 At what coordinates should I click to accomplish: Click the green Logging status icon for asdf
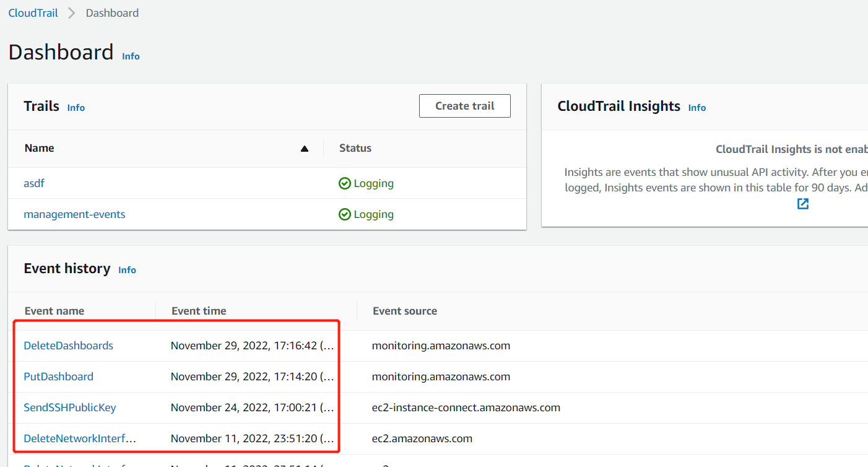(x=345, y=183)
